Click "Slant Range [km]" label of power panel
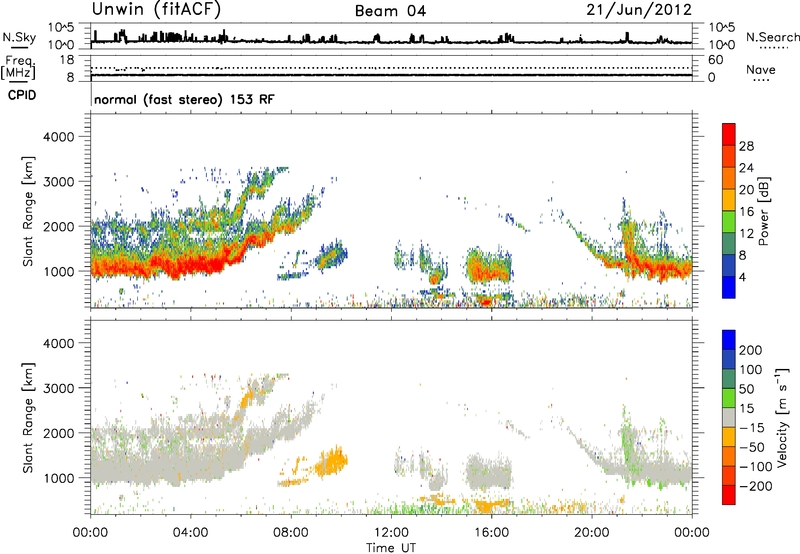The image size is (800, 554). [28, 211]
